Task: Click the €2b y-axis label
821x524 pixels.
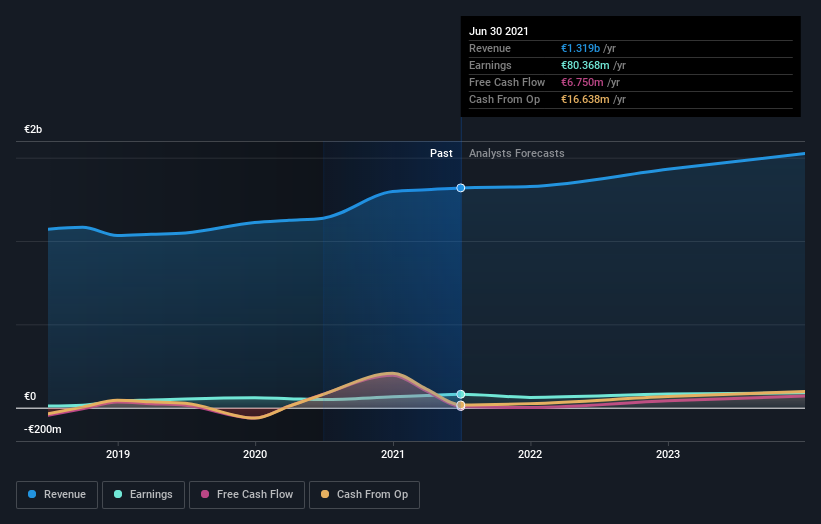Action: 33,129
